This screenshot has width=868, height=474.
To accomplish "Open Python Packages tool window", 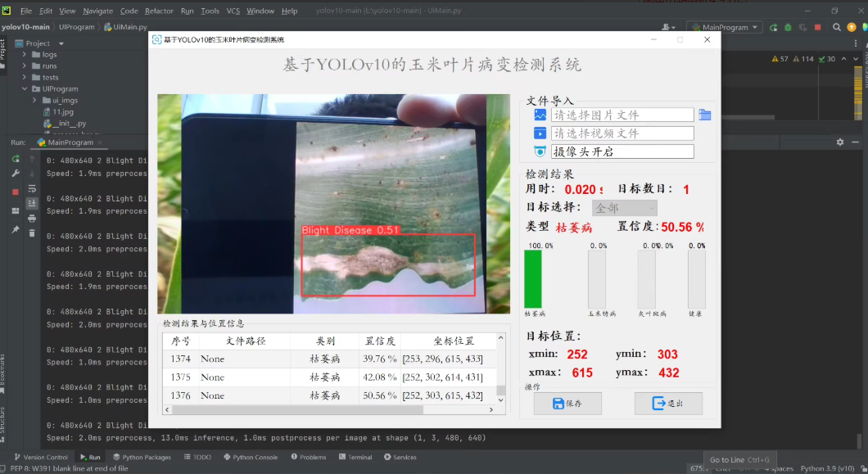I will point(142,457).
